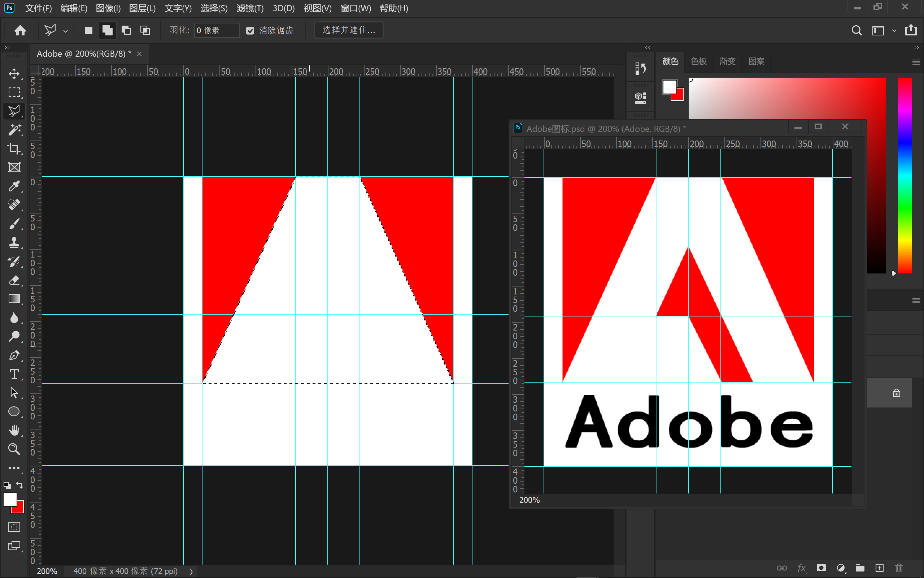
Task: Click the Home icon in options bar
Action: 20,30
